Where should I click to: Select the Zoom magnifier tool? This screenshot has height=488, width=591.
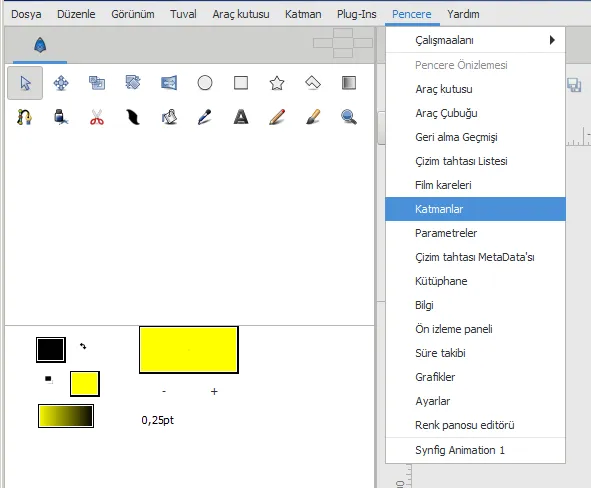point(349,117)
